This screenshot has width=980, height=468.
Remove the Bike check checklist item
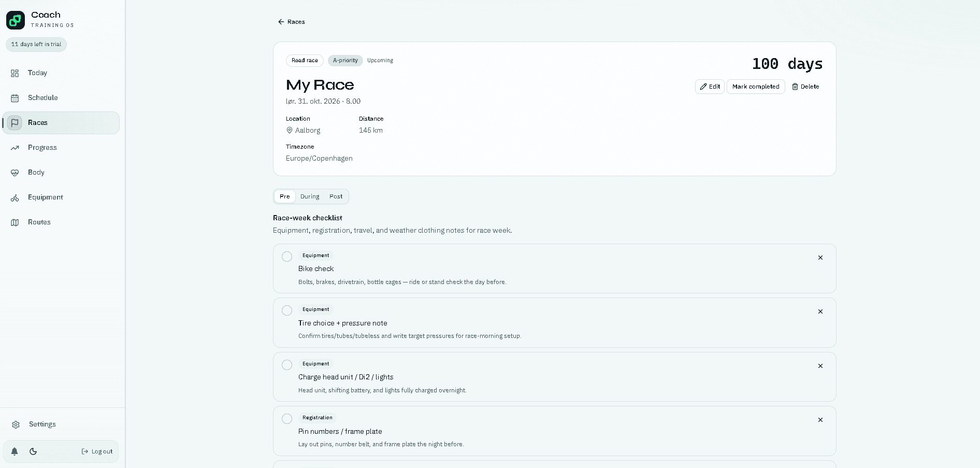pos(820,258)
